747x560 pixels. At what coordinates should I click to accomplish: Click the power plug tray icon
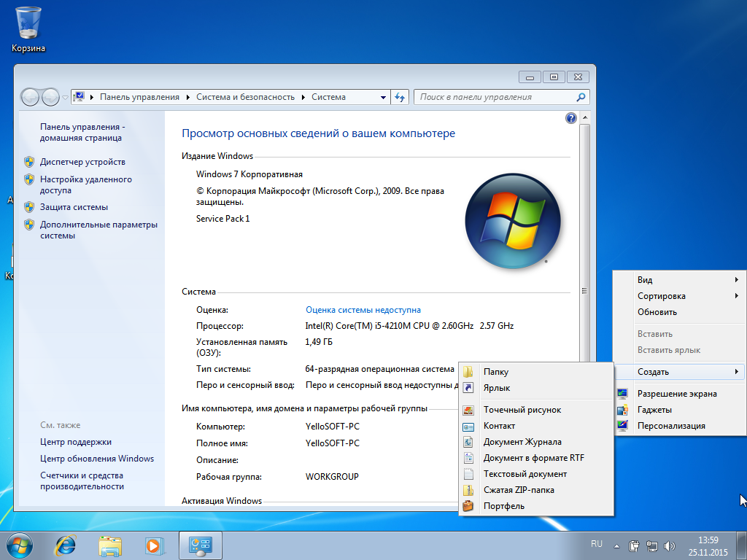[x=634, y=546]
